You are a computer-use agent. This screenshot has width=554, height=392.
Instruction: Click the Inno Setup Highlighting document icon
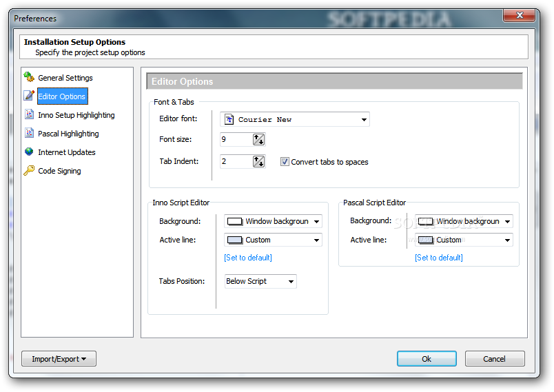(29, 114)
